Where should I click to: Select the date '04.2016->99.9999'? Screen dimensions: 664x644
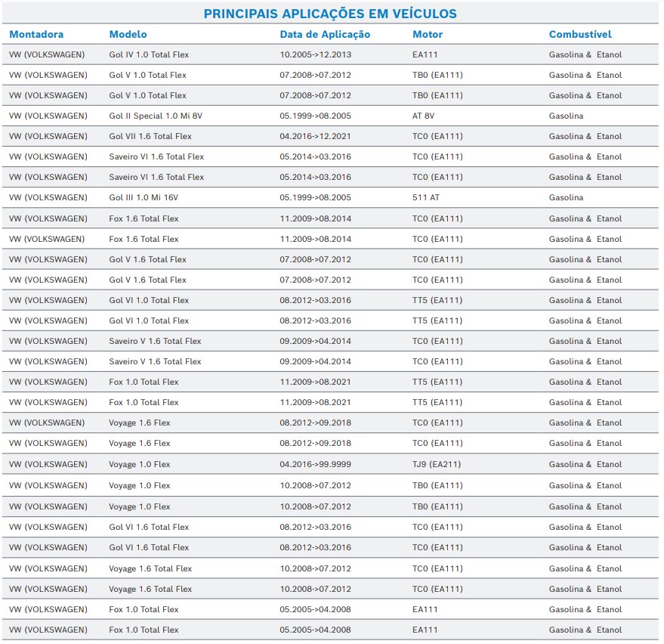(315, 464)
